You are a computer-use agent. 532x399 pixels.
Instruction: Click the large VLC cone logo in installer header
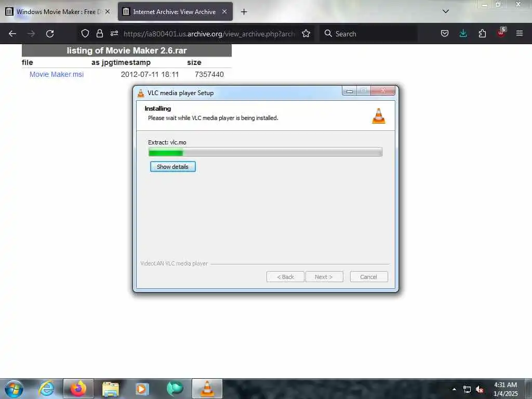pyautogui.click(x=379, y=116)
